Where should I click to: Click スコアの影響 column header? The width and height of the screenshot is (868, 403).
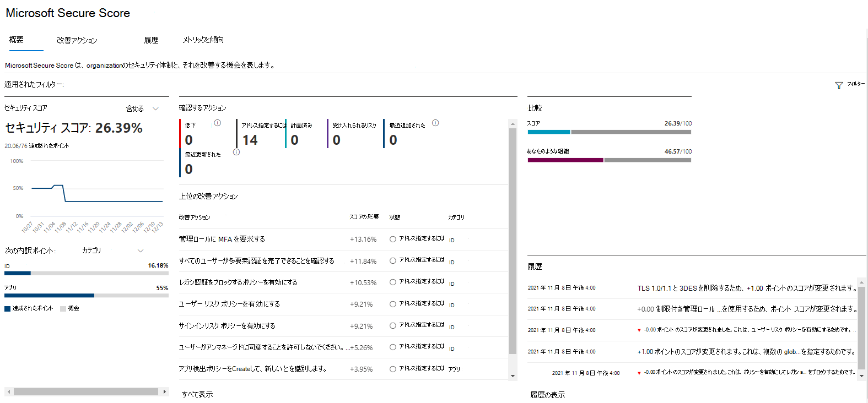coord(364,217)
